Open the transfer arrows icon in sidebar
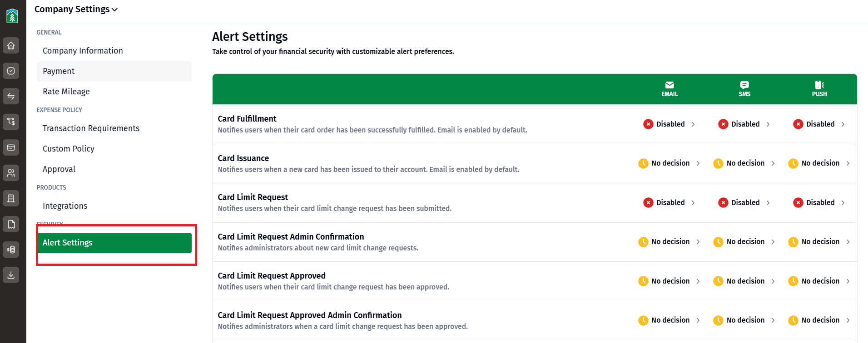 (x=11, y=96)
